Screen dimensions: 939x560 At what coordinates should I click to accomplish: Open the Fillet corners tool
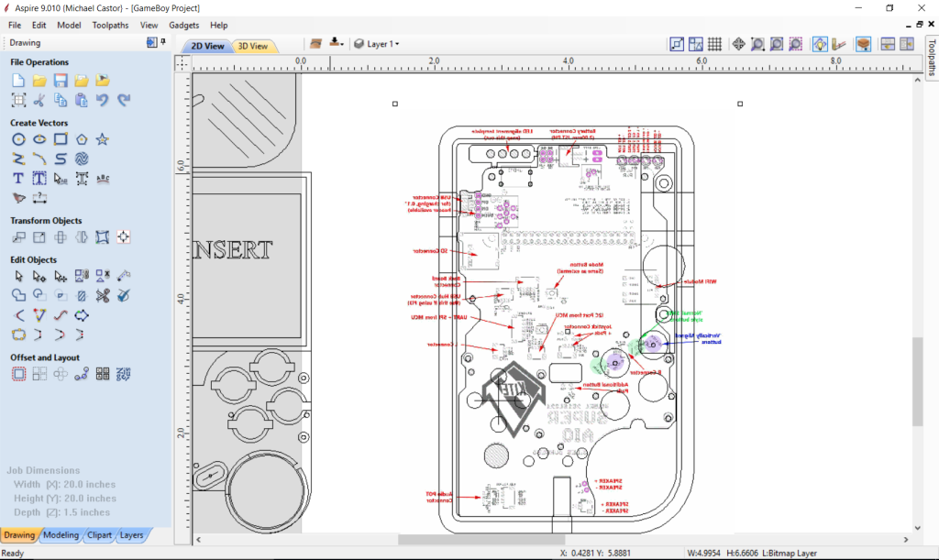click(18, 314)
